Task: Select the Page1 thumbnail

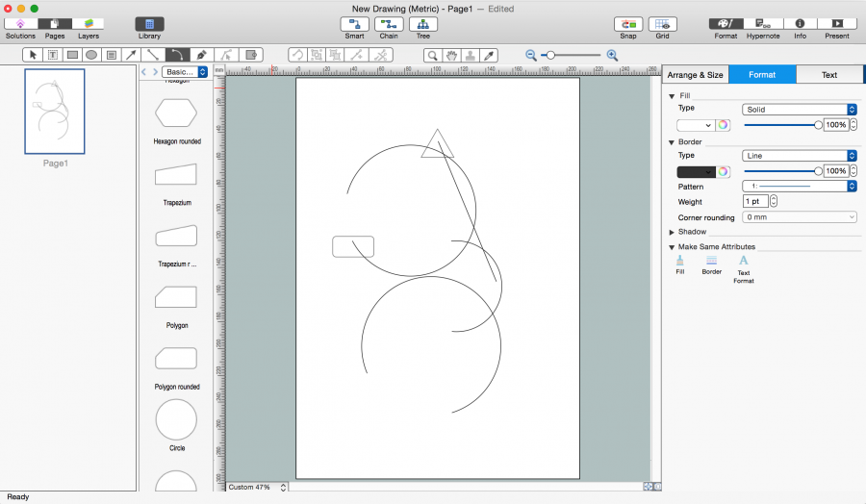Action: coord(55,112)
